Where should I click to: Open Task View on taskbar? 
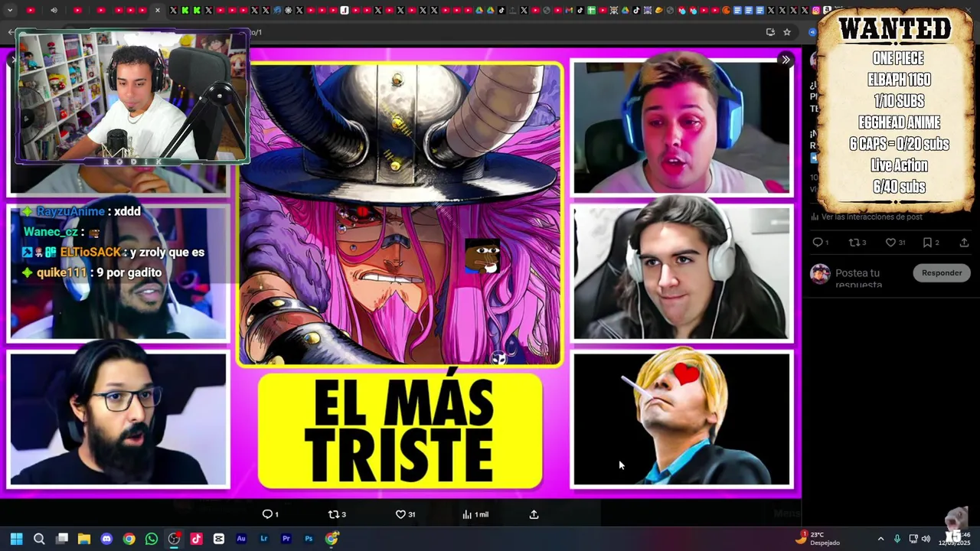pyautogui.click(x=62, y=539)
